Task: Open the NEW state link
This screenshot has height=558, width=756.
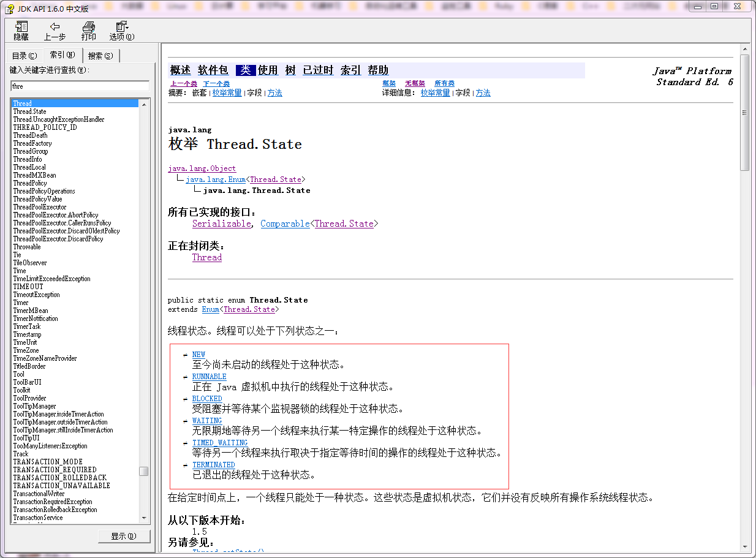Action: point(198,355)
